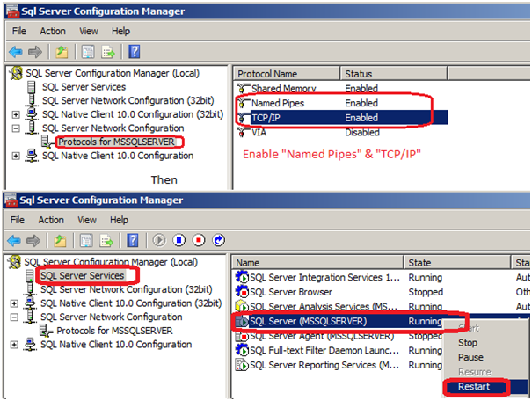Open View menu in top window

(x=89, y=31)
